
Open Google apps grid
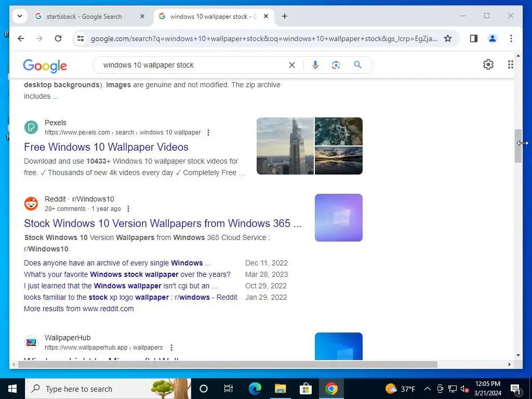(510, 64)
